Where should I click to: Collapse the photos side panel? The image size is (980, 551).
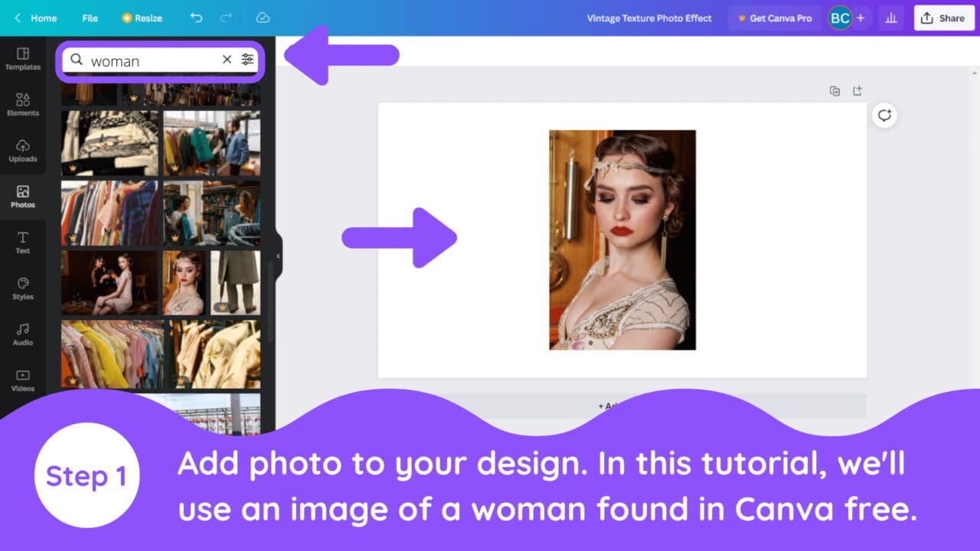point(277,257)
